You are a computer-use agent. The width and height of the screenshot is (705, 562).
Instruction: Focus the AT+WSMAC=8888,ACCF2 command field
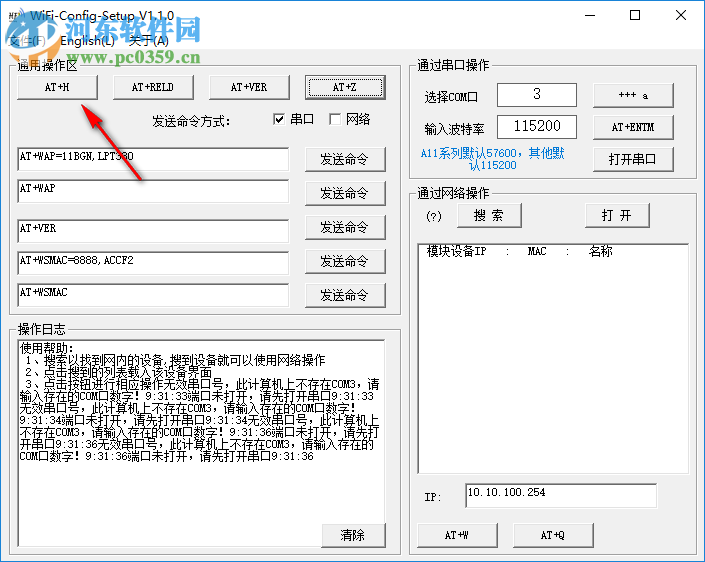[153, 263]
